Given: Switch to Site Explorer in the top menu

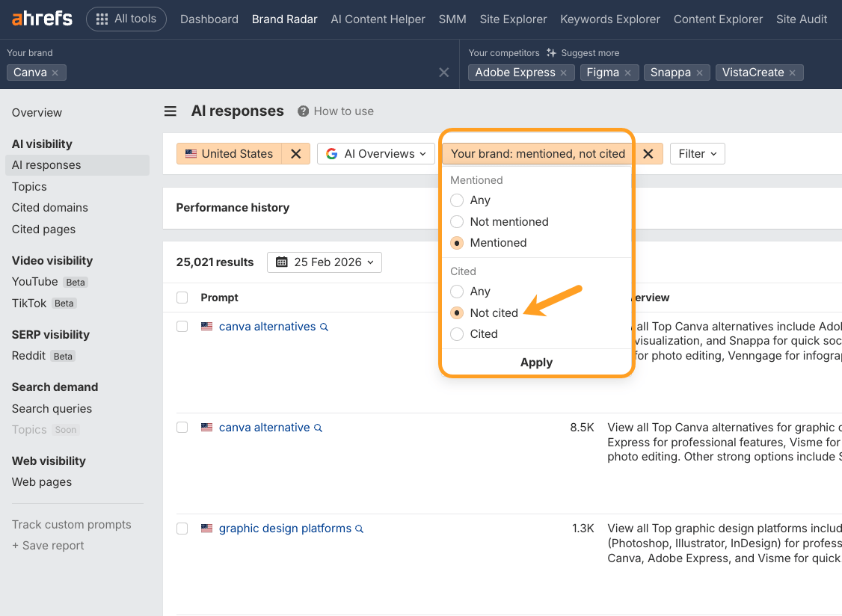Looking at the screenshot, I should (513, 19).
